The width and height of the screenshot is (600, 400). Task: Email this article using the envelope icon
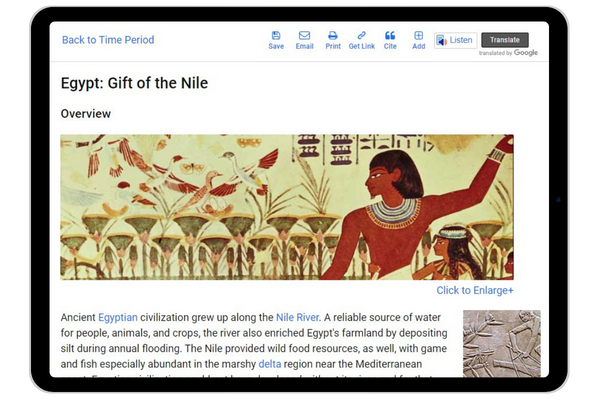(x=304, y=36)
